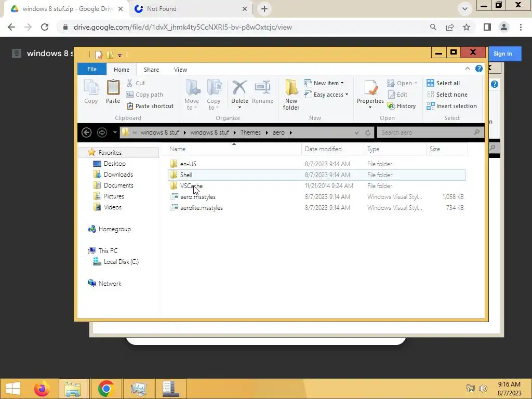Viewport: 532px width, 399px height.
Task: Sort by Date modified column header
Action: (332, 149)
